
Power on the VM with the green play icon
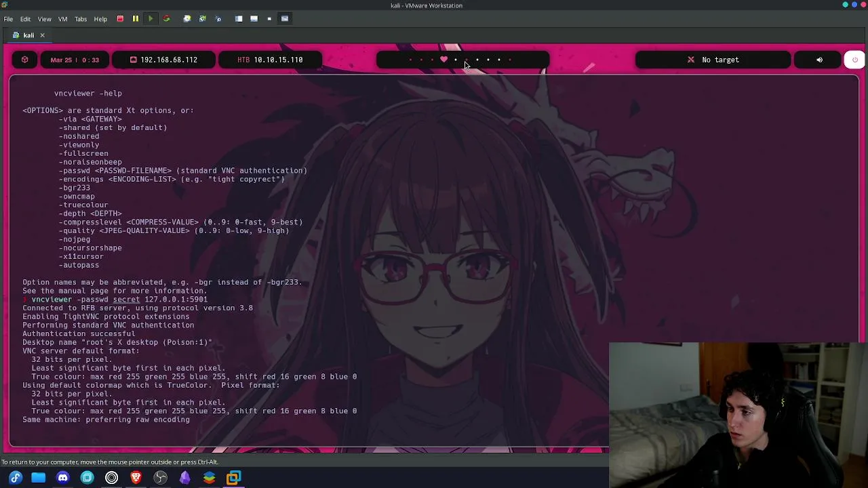pyautogui.click(x=151, y=19)
